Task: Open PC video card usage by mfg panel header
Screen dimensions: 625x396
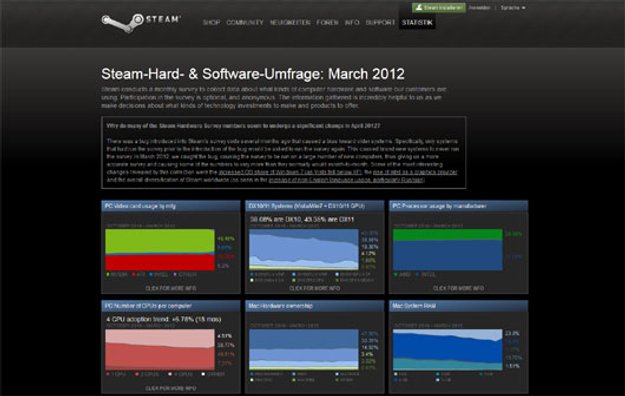Action: pos(171,206)
